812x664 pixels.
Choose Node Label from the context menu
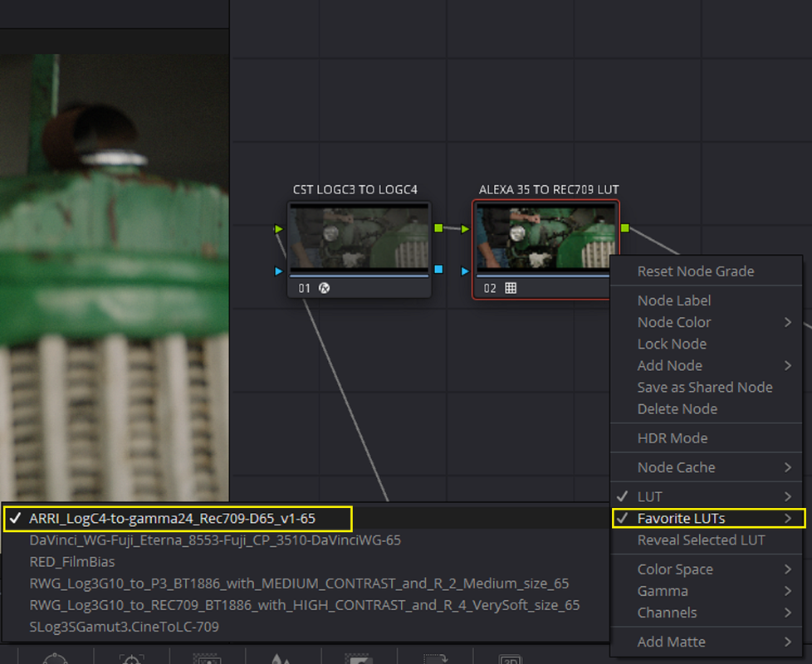707,300
